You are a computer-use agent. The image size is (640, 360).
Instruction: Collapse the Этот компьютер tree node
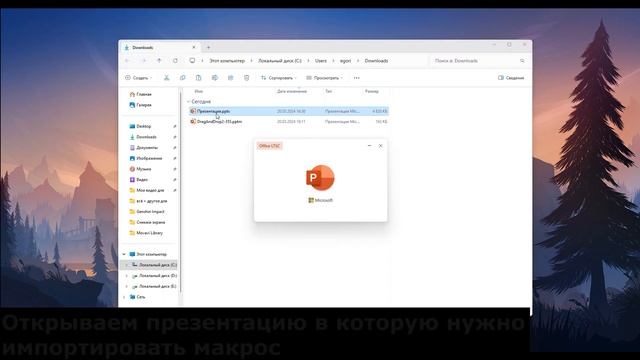click(x=124, y=254)
